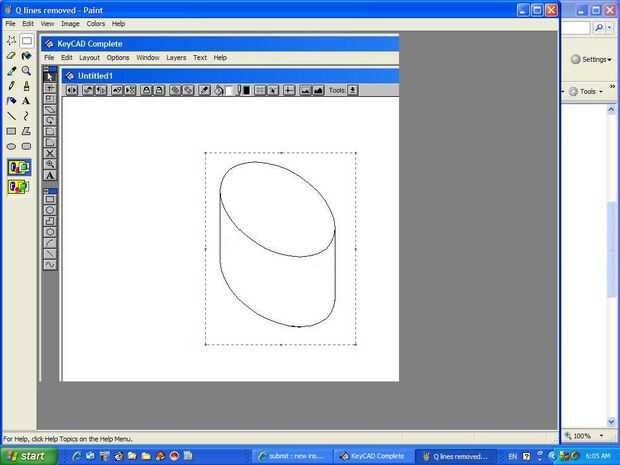Click the EN language indicator in tray
Viewport: 620px width, 465px height.
pos(512,456)
